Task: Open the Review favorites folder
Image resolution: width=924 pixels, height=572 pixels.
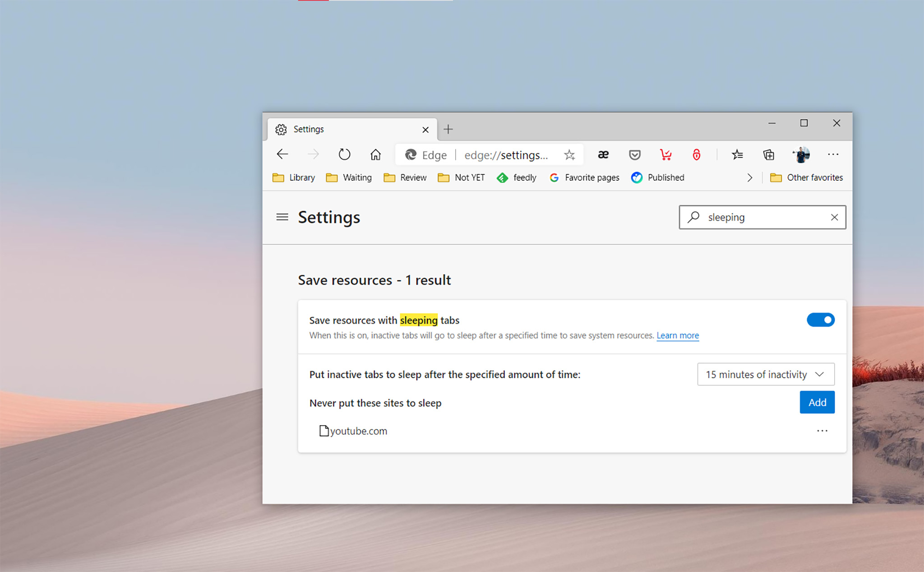Action: [x=405, y=177]
